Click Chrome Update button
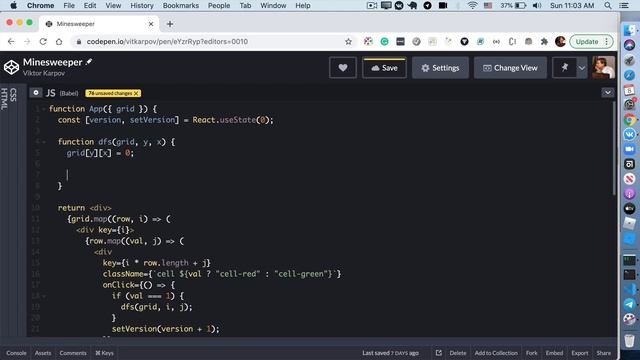 point(591,42)
